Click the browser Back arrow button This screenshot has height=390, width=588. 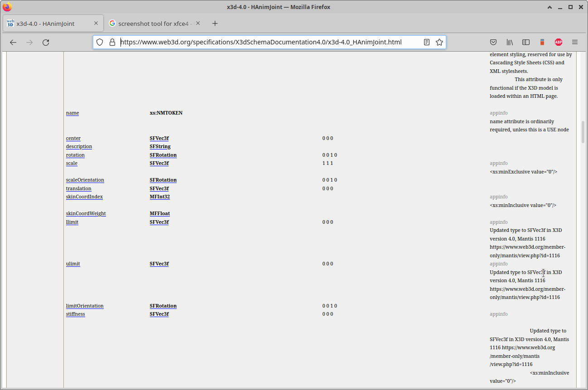pyautogui.click(x=13, y=42)
